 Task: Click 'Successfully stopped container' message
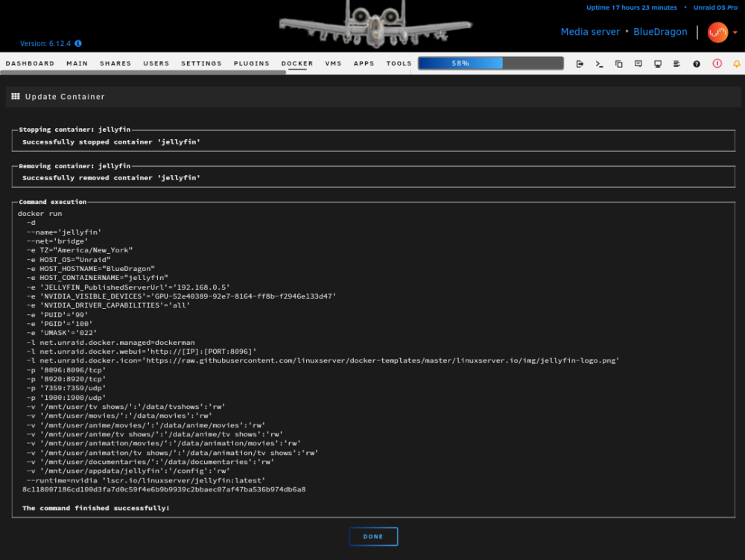pyautogui.click(x=111, y=141)
